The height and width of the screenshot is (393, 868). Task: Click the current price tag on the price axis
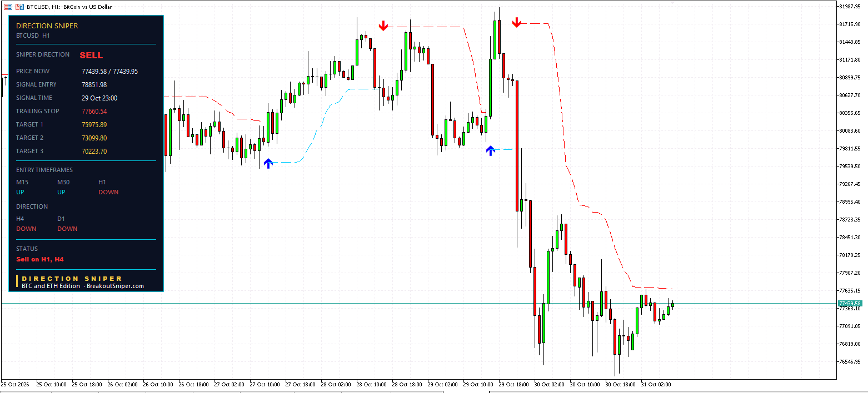[x=850, y=304]
